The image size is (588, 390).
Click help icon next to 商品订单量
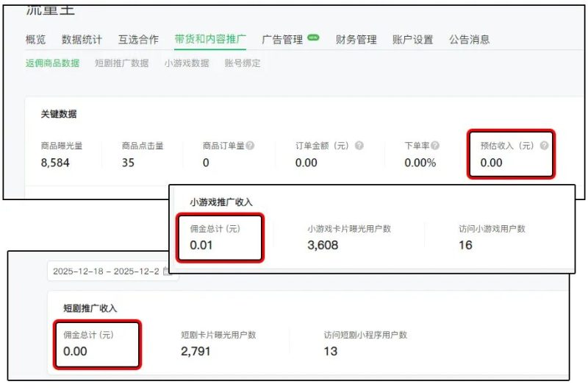(250, 145)
